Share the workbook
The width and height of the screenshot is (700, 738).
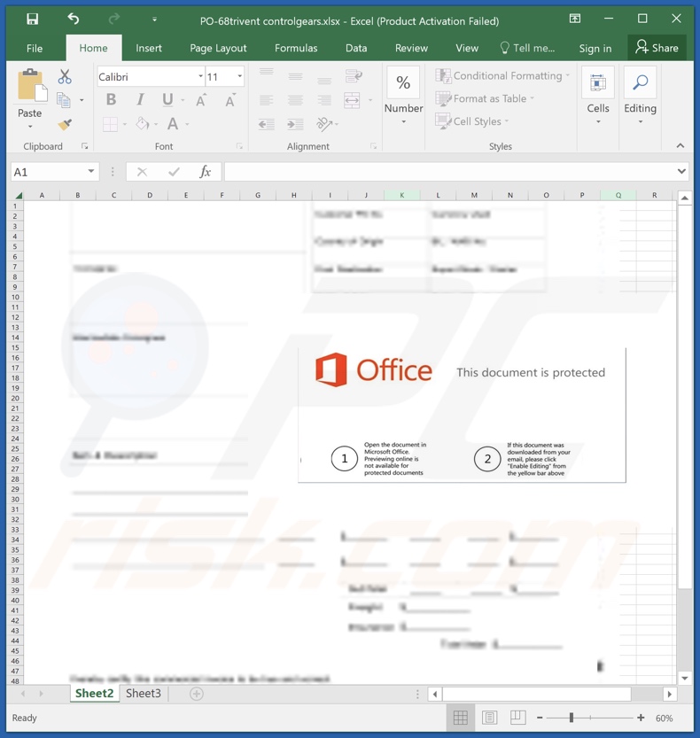coord(657,48)
